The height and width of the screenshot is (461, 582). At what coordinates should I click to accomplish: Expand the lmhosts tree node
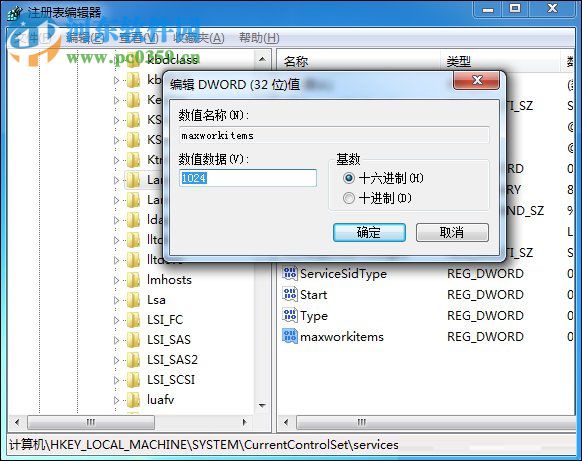(x=116, y=280)
